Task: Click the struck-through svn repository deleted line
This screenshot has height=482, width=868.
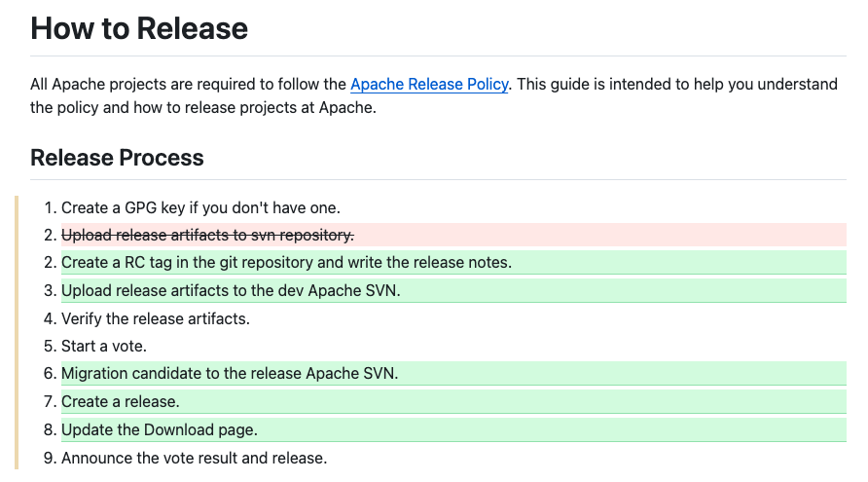Action: click(x=207, y=235)
